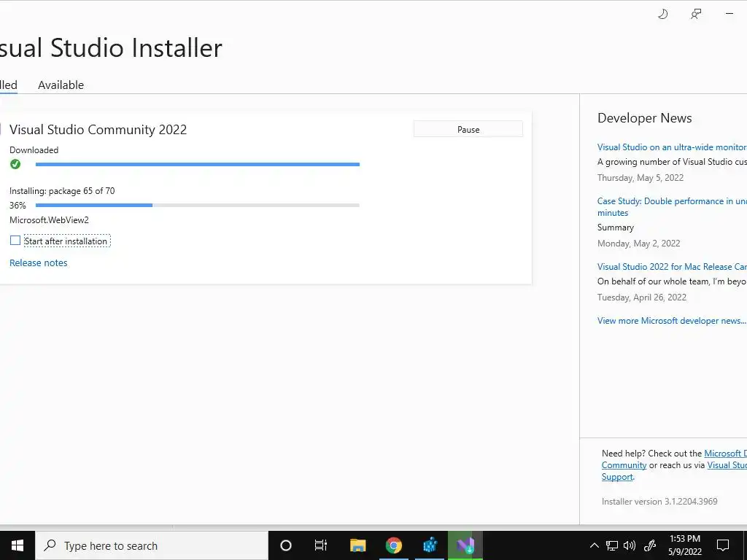The image size is (747, 560).
Task: Switch to Google Chrome in taskbar
Action: 393,545
